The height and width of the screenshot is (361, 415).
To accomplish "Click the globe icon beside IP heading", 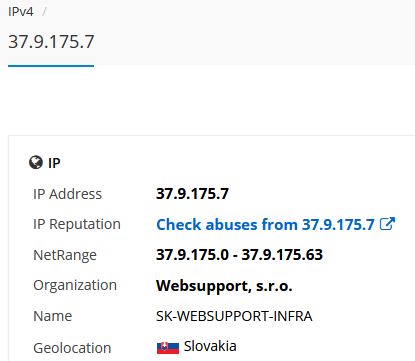I will click(36, 163).
